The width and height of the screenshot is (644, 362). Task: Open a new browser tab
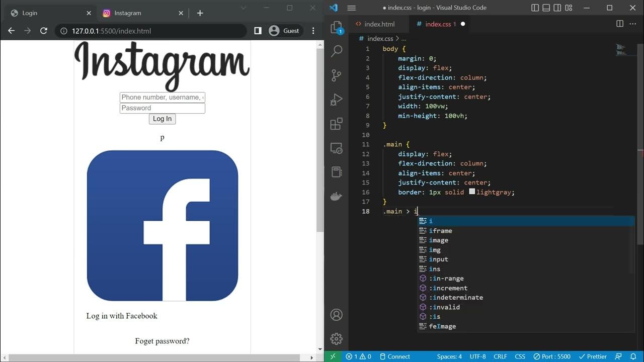[x=200, y=13]
